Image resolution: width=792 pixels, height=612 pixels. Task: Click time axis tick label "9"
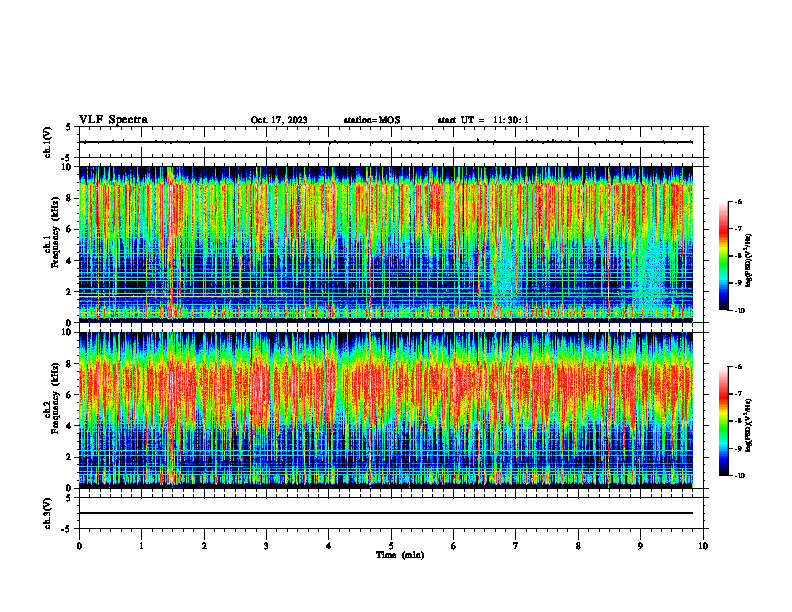(x=640, y=546)
